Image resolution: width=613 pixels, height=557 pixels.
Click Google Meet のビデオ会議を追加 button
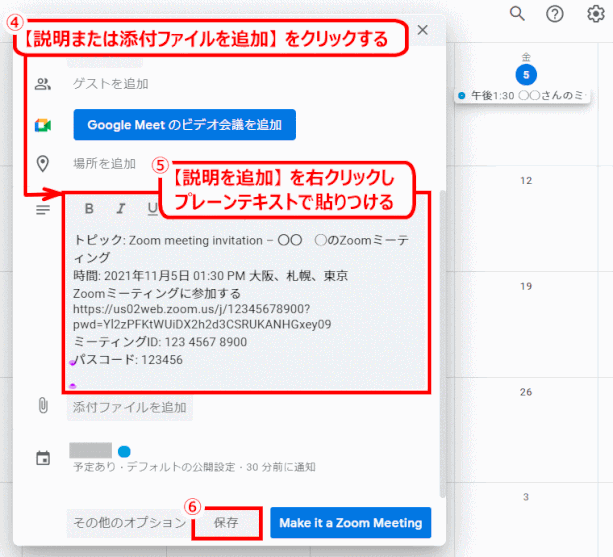coord(185,125)
